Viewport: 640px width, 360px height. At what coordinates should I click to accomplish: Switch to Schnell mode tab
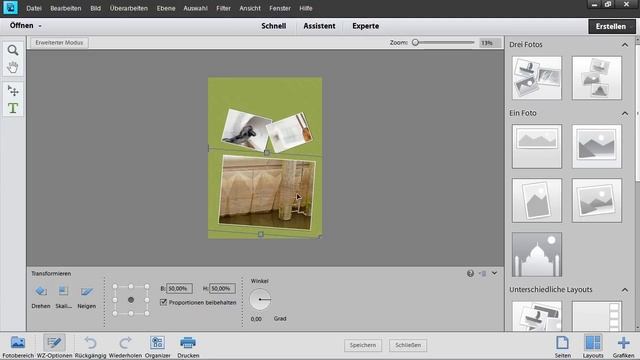tap(273, 26)
